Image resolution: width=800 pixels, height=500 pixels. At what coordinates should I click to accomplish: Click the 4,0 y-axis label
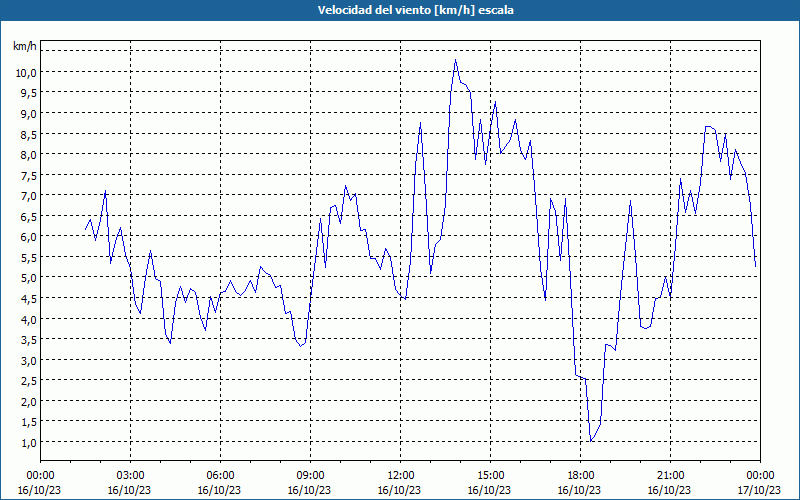[28, 319]
